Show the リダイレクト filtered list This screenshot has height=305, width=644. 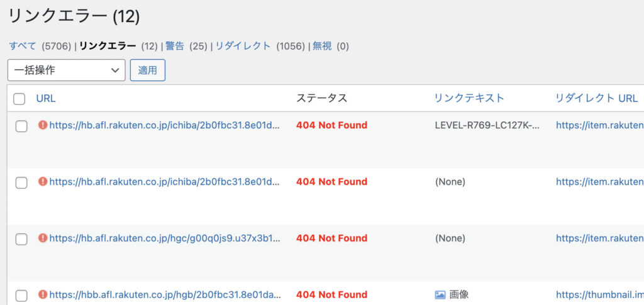(243, 46)
